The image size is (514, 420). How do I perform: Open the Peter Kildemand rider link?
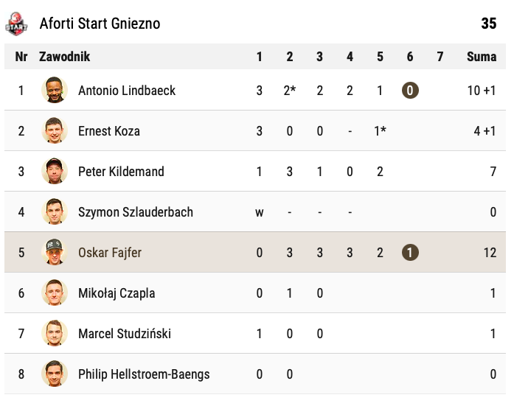click(121, 172)
